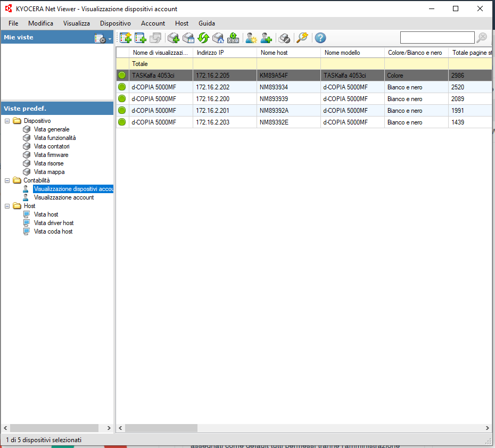
Task: Sort by Indirizzo IP column header
Action: click(225, 53)
